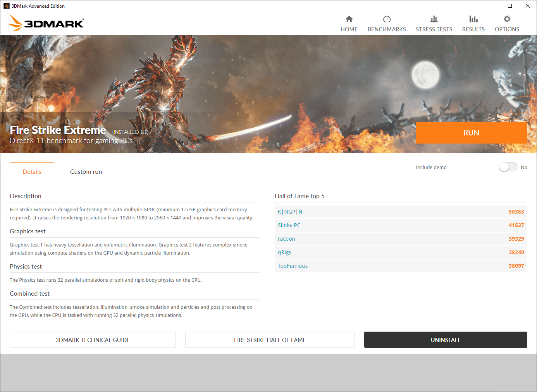Click the score 38240
This screenshot has width=537, height=392.
516,252
